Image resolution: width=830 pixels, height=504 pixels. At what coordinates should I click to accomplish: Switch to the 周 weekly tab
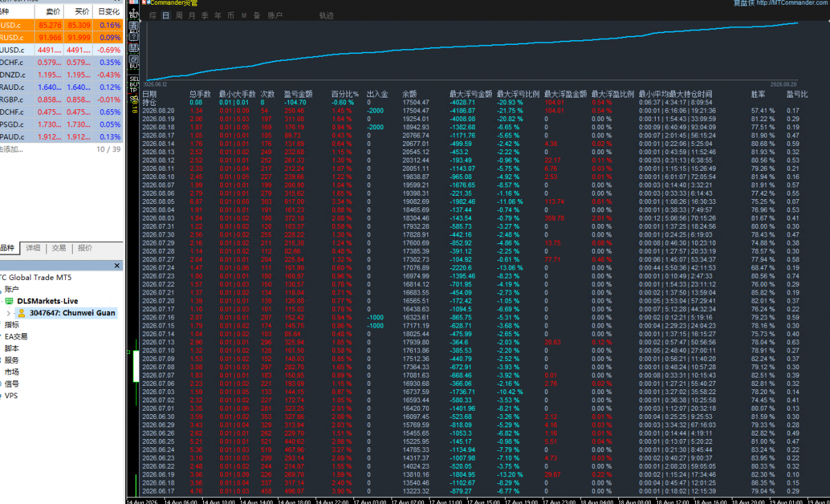(179, 15)
